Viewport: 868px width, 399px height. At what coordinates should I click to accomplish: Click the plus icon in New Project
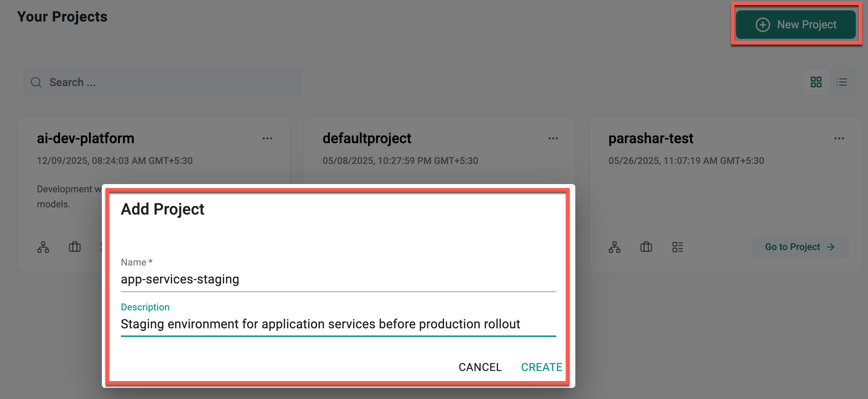point(763,25)
